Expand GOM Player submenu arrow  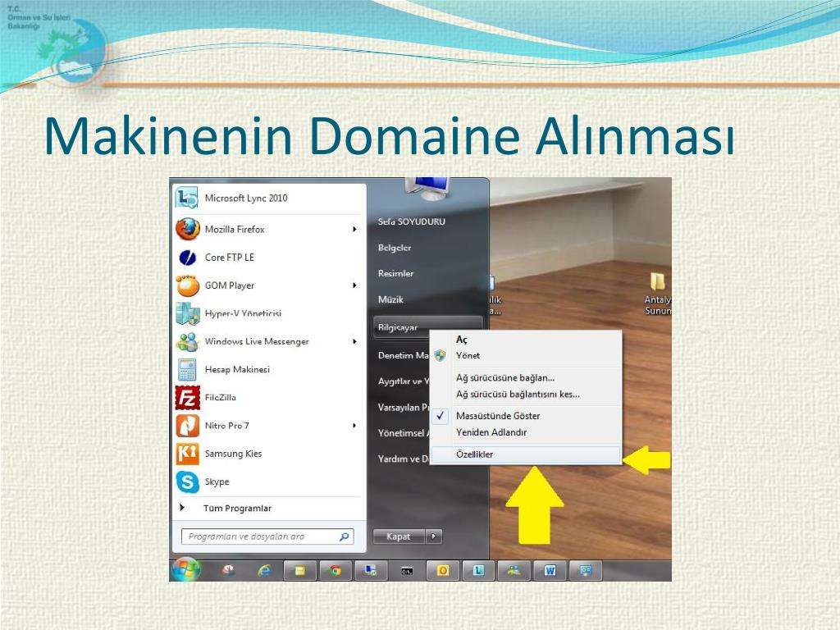pos(354,285)
